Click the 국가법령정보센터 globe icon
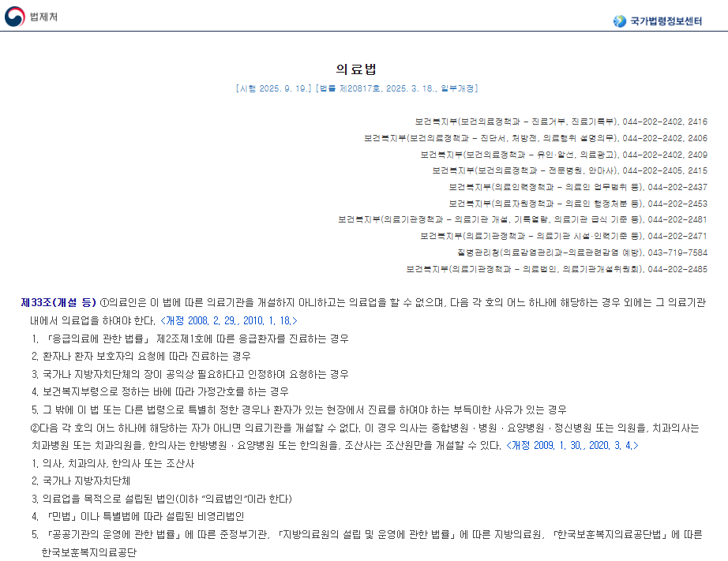The height and width of the screenshot is (561, 728). tap(620, 21)
